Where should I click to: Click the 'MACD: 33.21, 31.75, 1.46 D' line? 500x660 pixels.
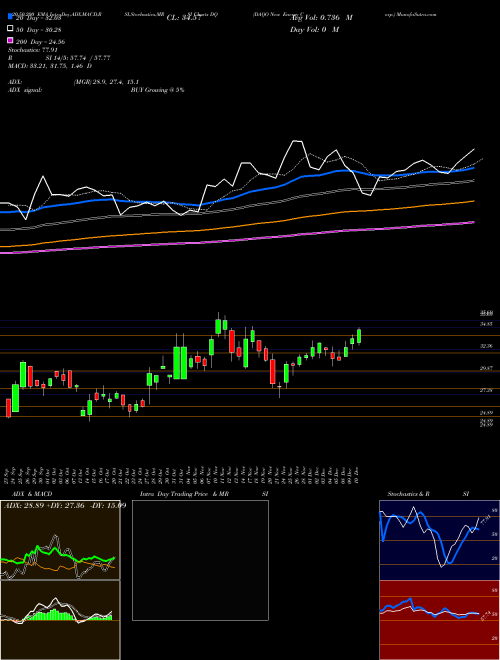[50, 66]
